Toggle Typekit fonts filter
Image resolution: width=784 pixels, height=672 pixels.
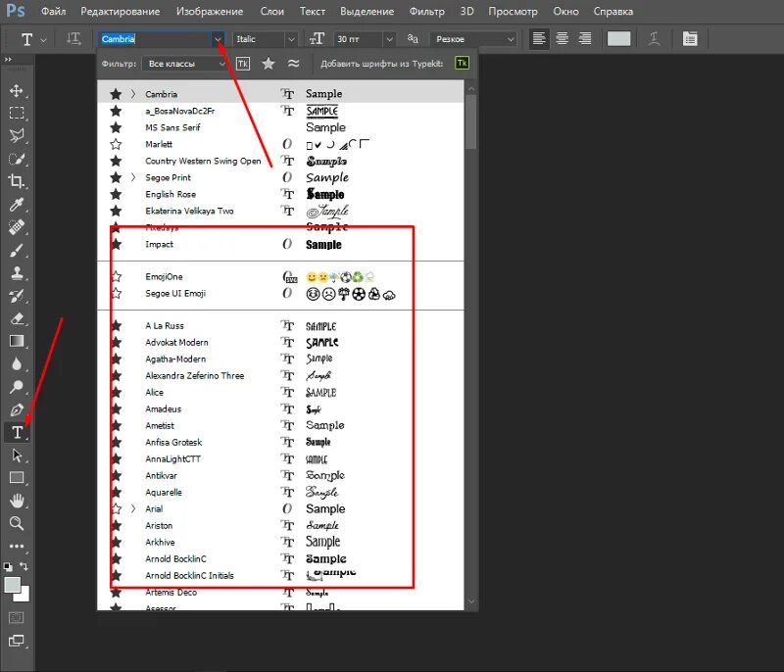[x=242, y=64]
